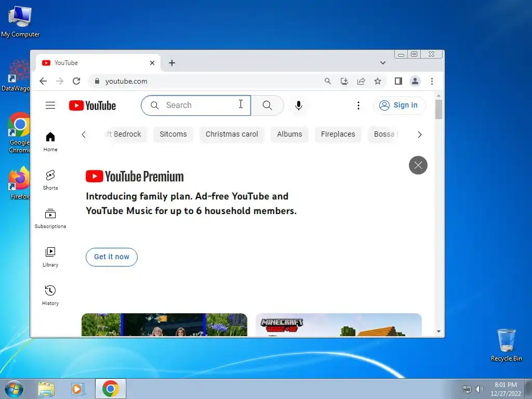Select the Firefox desktop shortcut

pyautogui.click(x=19, y=182)
